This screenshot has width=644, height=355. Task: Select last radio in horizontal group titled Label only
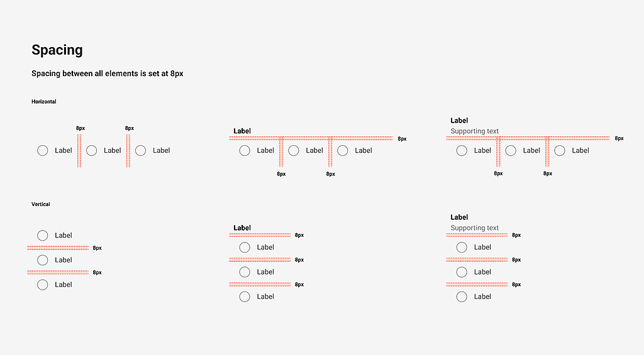pos(343,150)
